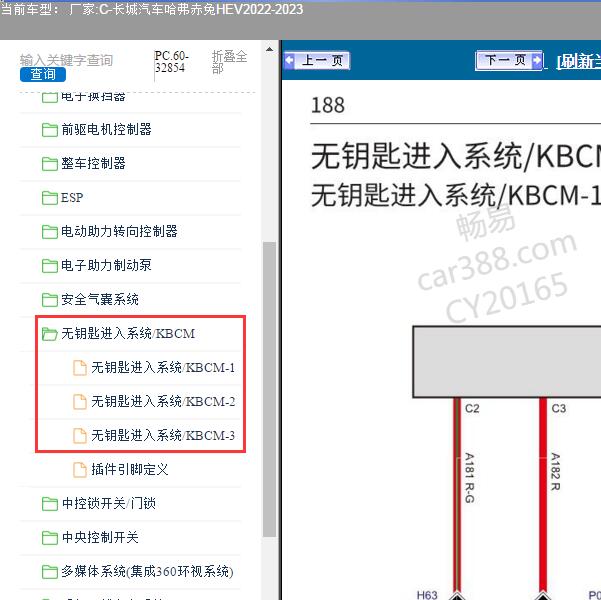Image resolution: width=601 pixels, height=600 pixels.
Task: Click the 无钥匙进入系统/KBCM-3 document icon
Action: 80,436
